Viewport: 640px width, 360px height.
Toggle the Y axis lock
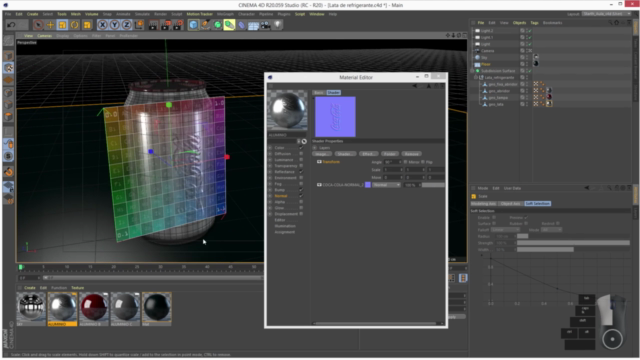click(x=115, y=25)
